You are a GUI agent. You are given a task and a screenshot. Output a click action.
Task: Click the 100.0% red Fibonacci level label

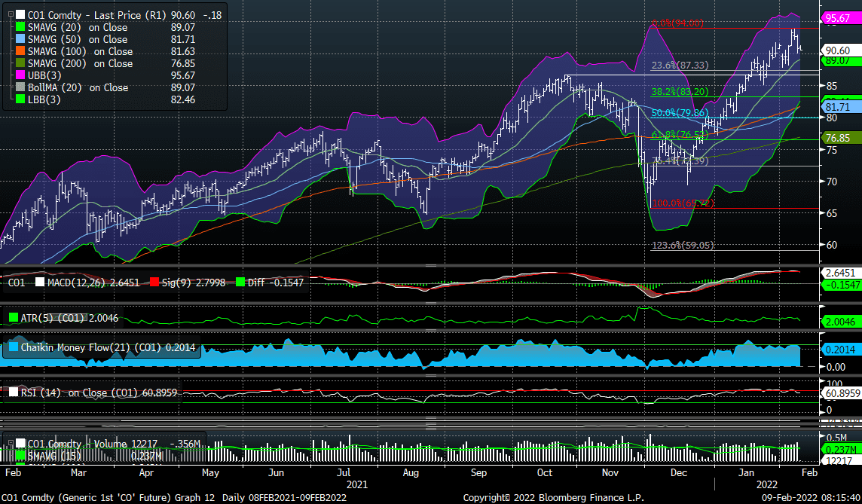[x=683, y=203]
